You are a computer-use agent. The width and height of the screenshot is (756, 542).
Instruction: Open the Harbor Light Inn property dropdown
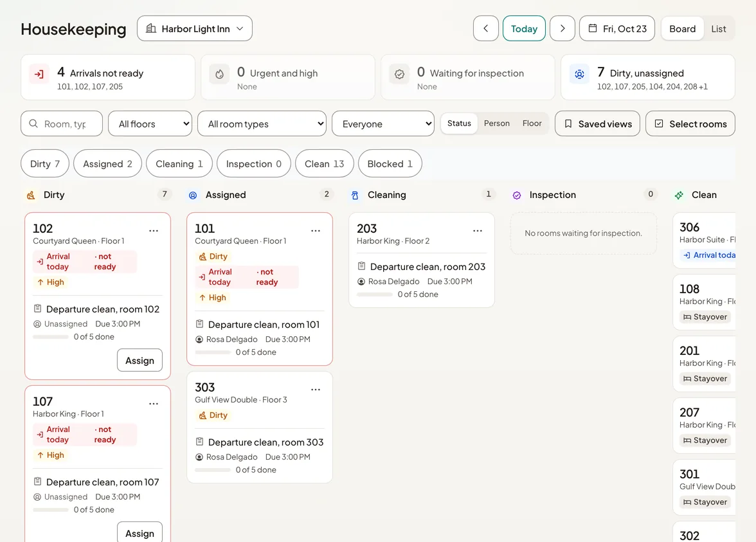pyautogui.click(x=195, y=28)
